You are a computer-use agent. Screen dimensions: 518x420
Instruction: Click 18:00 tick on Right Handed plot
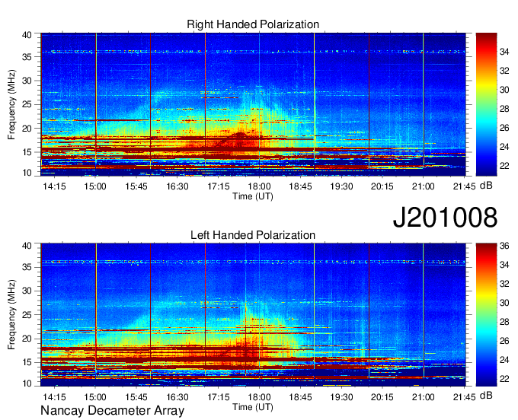259,186
